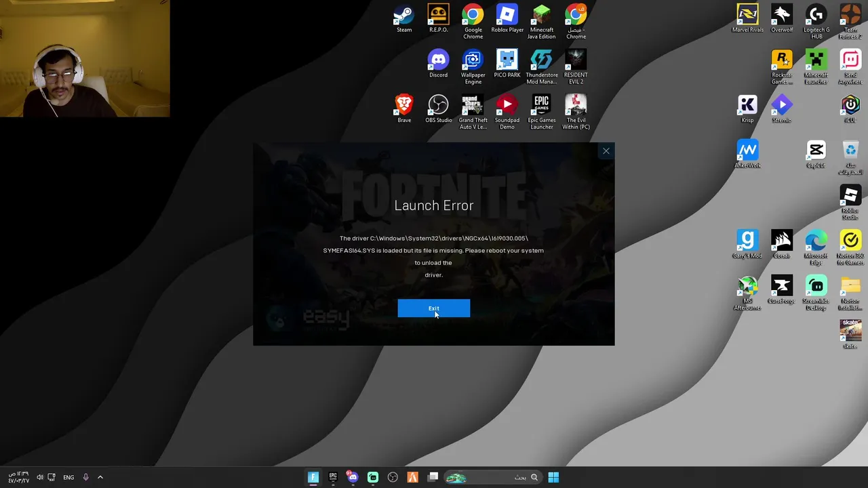Open Thunderstore Mod Manager shortcut

[541, 67]
